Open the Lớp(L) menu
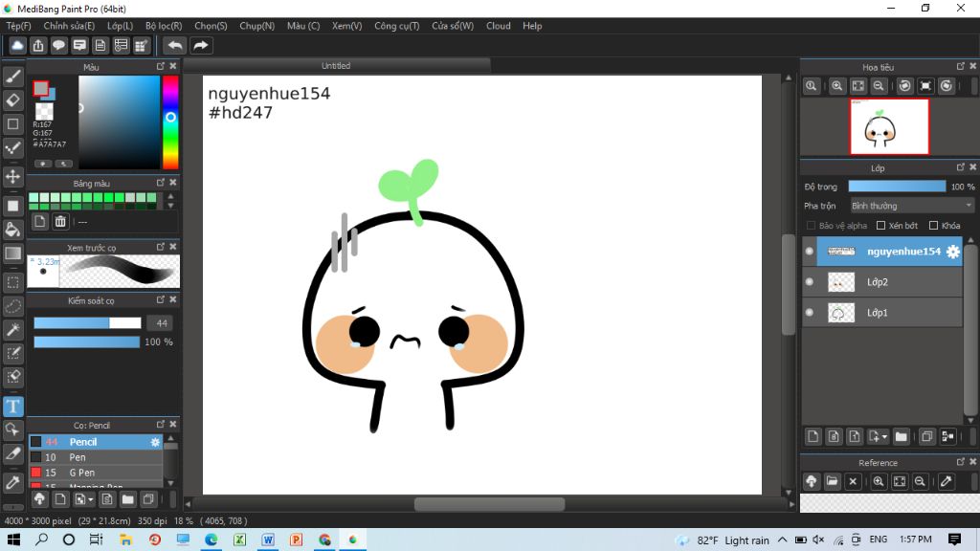 pos(120,26)
